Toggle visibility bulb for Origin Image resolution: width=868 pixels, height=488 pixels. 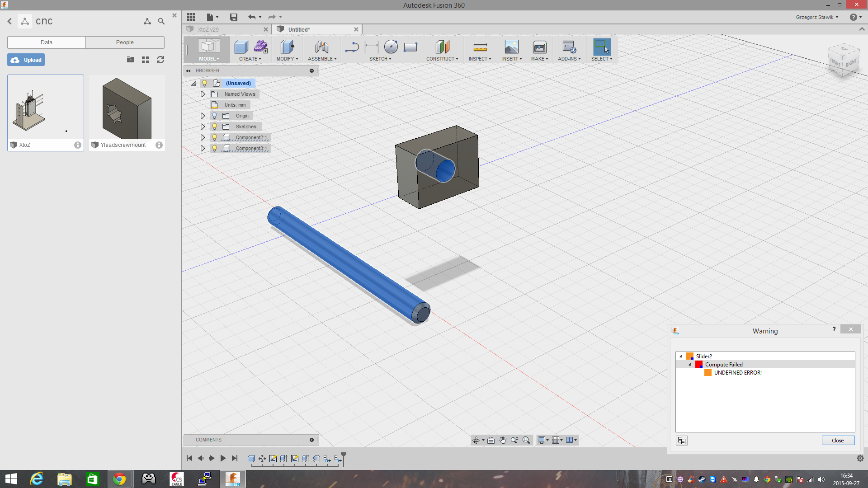(x=215, y=116)
